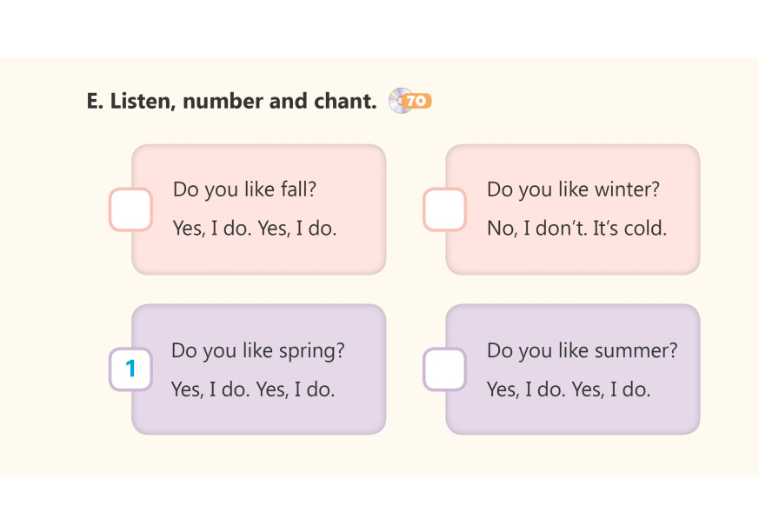Click the box numbered 1 beside spring
Screen dimensions: 759x532
(130, 369)
